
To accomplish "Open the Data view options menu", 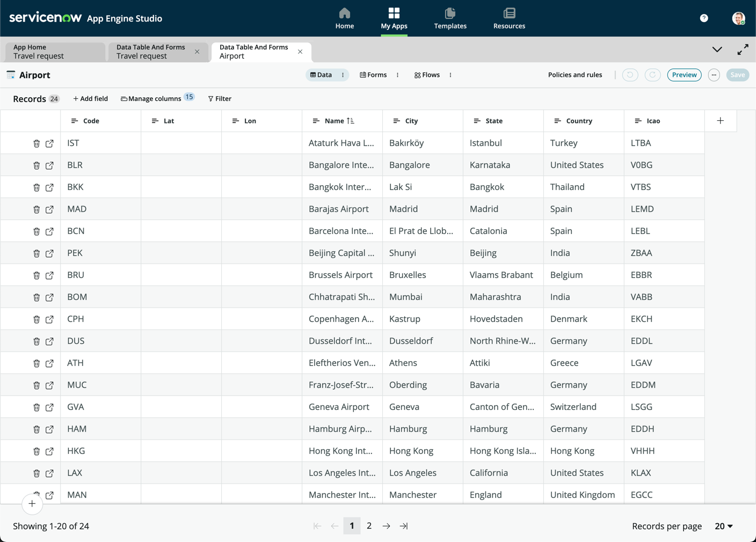I will [343, 75].
